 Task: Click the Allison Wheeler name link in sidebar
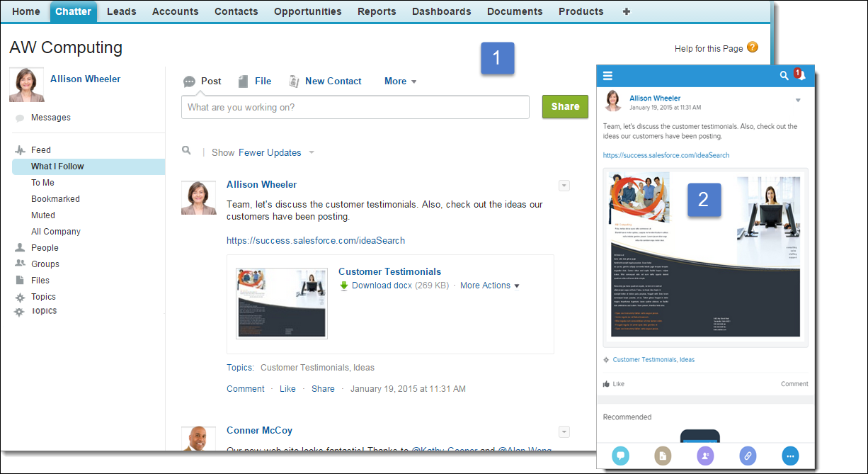coord(86,79)
